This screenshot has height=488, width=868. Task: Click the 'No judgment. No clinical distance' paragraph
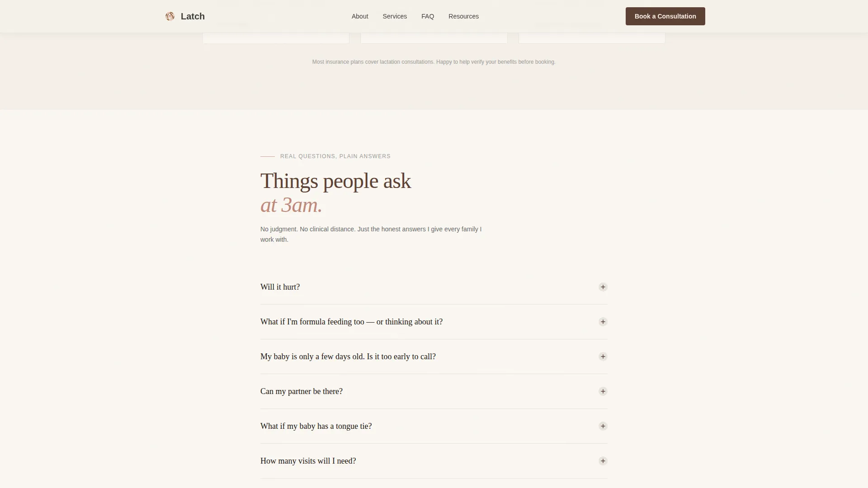point(371,234)
